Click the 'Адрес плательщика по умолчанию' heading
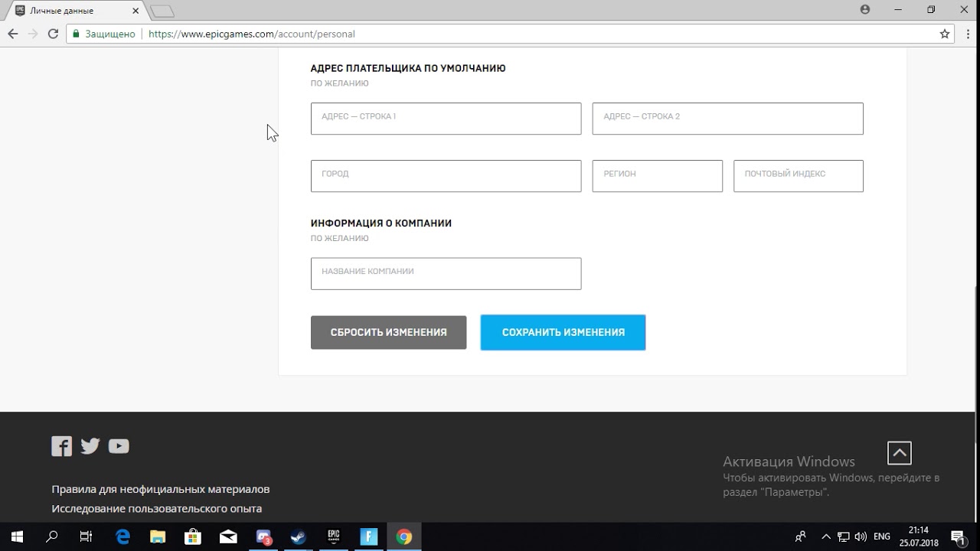The width and height of the screenshot is (980, 551). 408,68
